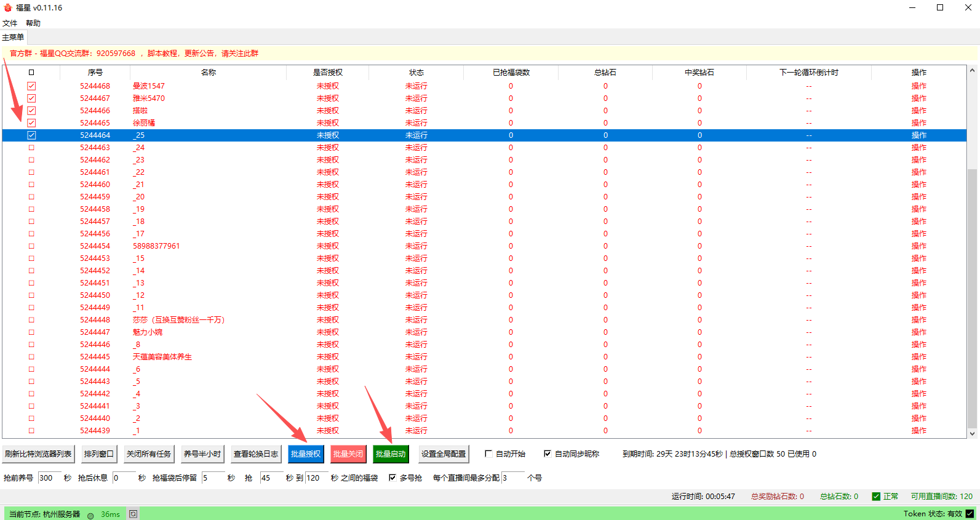Click the 未运行 cell in row 5244442
This screenshot has height=520, width=980.
pos(416,394)
